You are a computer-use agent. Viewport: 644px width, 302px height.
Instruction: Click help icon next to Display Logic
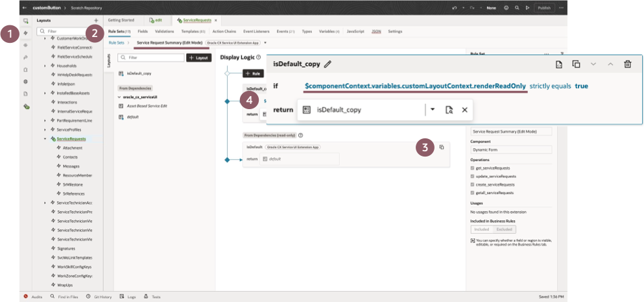click(258, 57)
